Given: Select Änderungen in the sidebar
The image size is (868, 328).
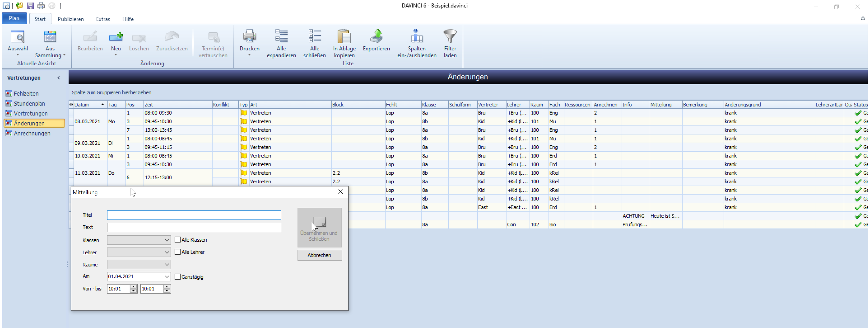Looking at the screenshot, I should click(x=34, y=124).
